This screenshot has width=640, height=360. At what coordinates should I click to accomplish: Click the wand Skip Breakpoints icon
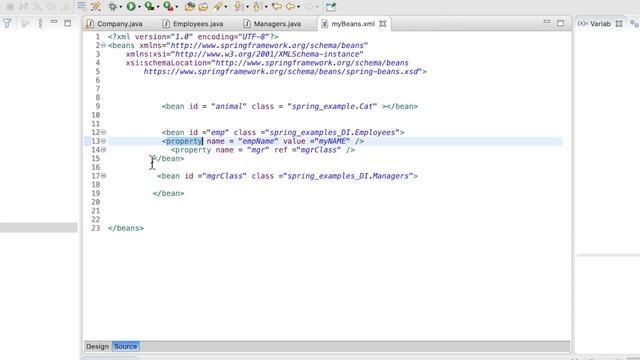click(96, 7)
